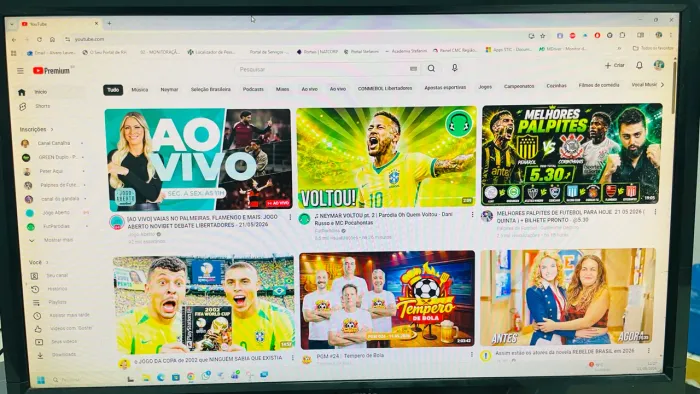
Task: Open the tab search dropdown arrow
Action: coord(12,24)
